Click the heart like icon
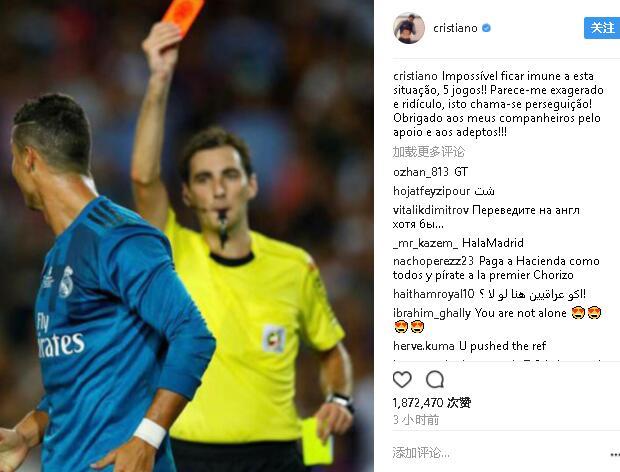The height and width of the screenshot is (472, 620). coord(402,379)
